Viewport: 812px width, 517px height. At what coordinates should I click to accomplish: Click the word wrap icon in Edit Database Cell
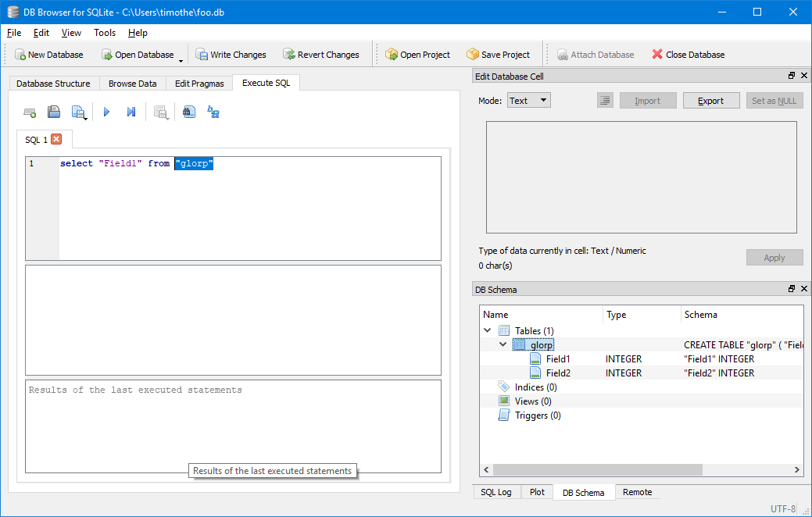pos(605,100)
